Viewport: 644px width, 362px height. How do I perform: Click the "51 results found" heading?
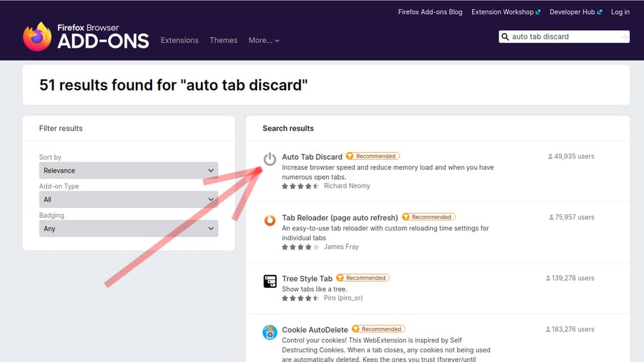[x=173, y=85]
